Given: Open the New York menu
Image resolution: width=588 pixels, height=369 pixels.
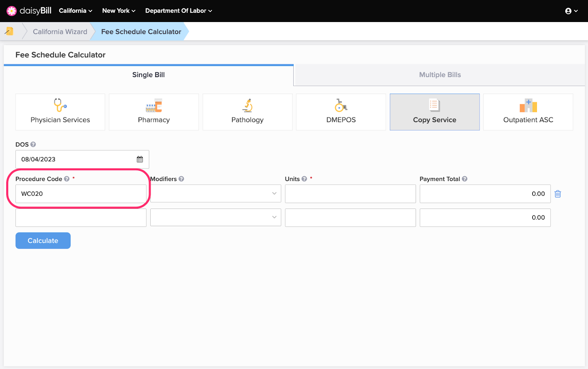Looking at the screenshot, I should (x=119, y=11).
